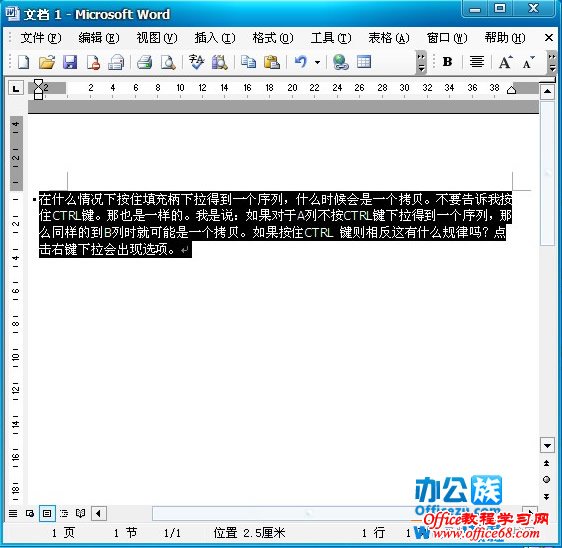This screenshot has height=548, width=562.
Task: Expand the Standard toolbar options chevron
Action: pyautogui.click(x=422, y=62)
